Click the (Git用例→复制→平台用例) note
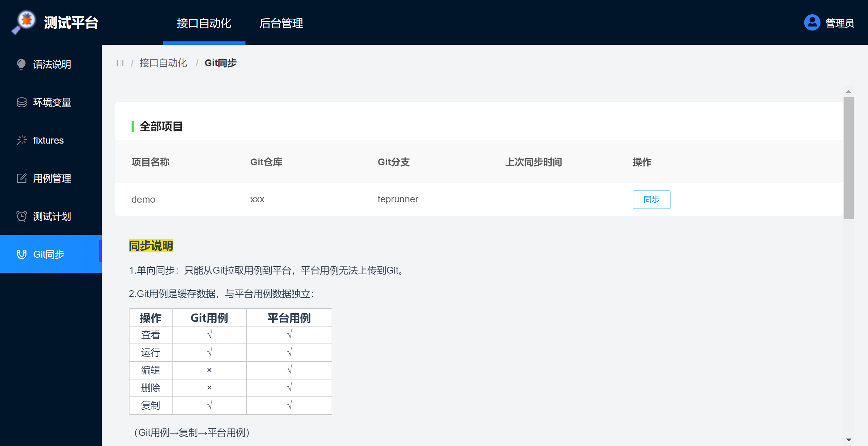 coord(192,433)
